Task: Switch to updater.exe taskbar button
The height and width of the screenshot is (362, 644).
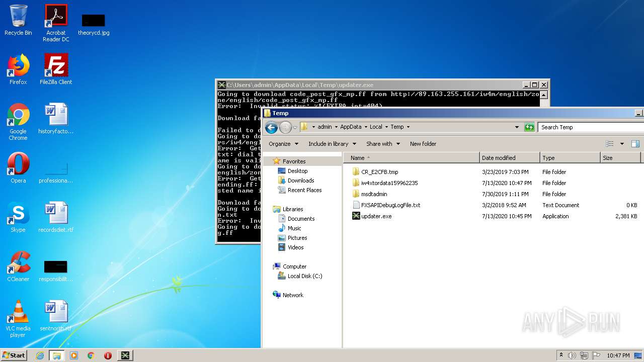Action: click(125, 355)
